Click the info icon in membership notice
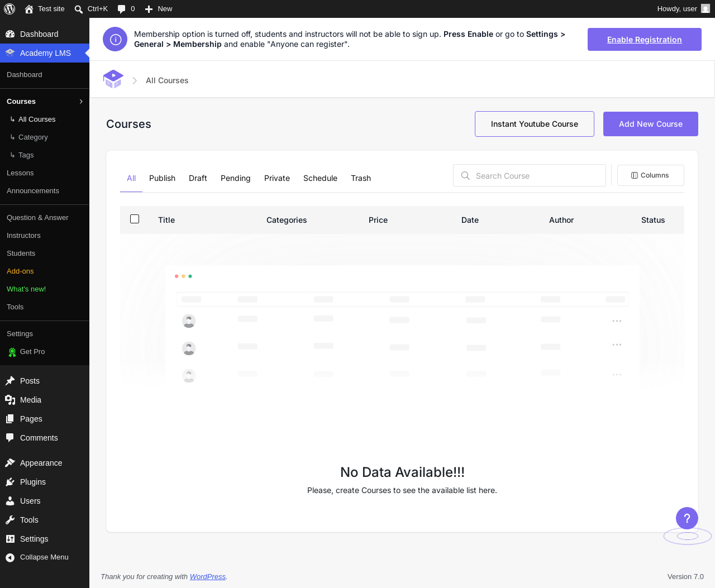This screenshot has height=588, width=715. coord(115,39)
